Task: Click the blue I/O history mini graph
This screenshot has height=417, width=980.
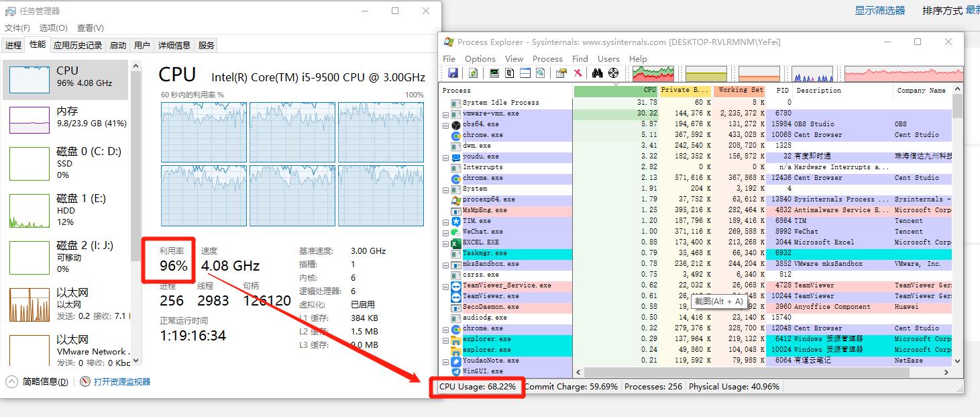Action: tap(812, 73)
